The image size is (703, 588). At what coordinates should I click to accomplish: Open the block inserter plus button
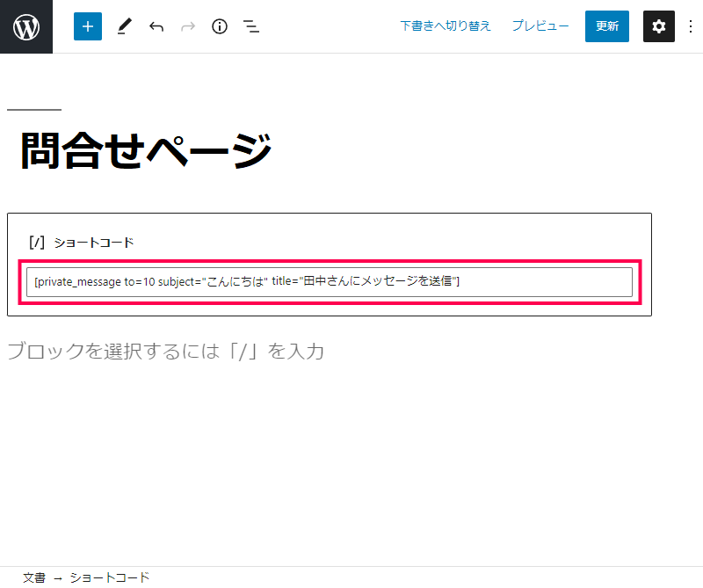[88, 26]
